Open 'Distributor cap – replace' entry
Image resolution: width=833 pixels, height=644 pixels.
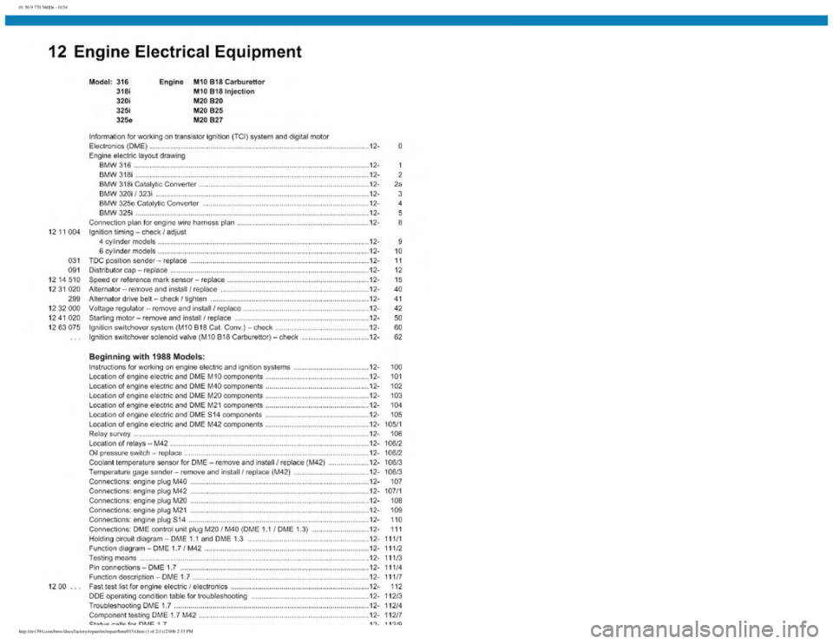(x=246, y=271)
